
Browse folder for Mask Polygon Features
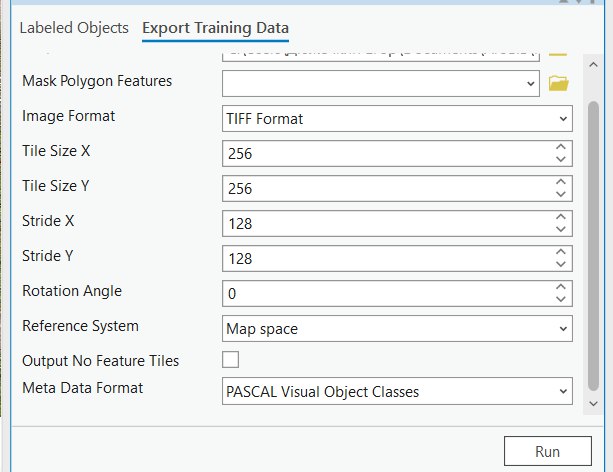click(x=558, y=83)
